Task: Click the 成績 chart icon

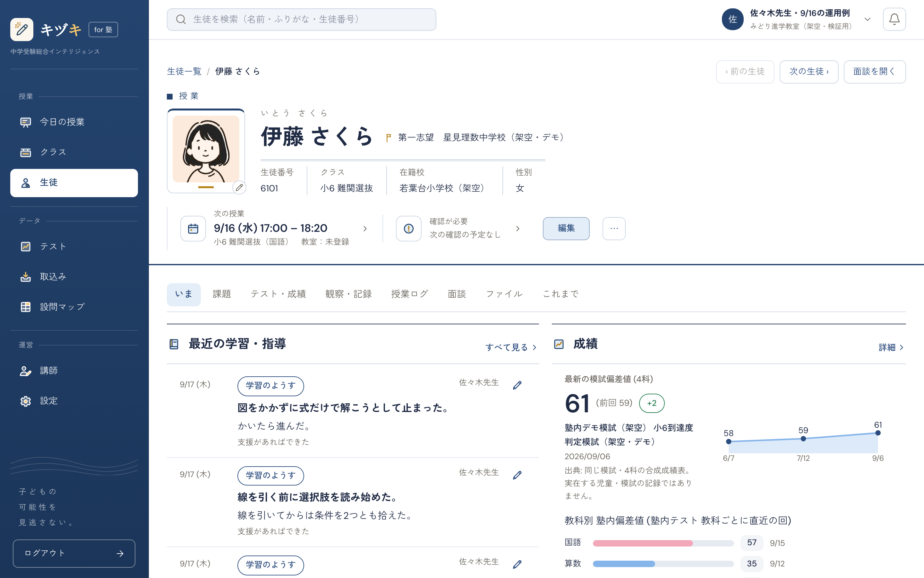Action: (559, 344)
